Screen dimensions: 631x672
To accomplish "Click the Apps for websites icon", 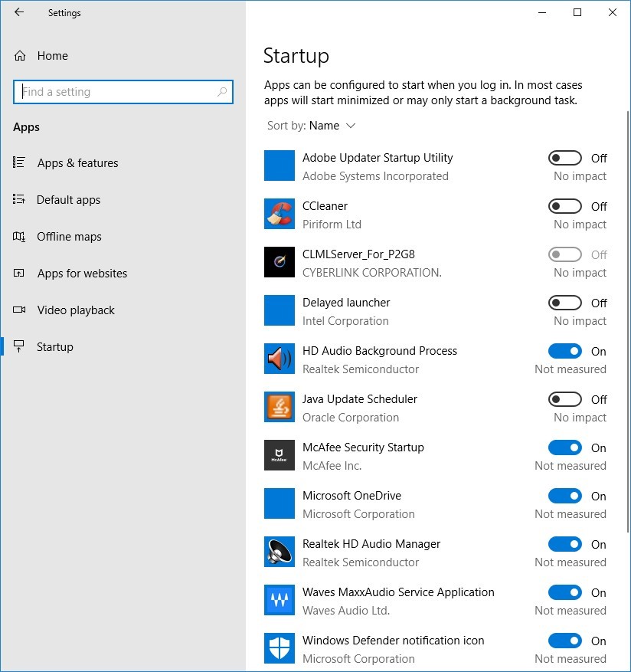I will click(19, 273).
